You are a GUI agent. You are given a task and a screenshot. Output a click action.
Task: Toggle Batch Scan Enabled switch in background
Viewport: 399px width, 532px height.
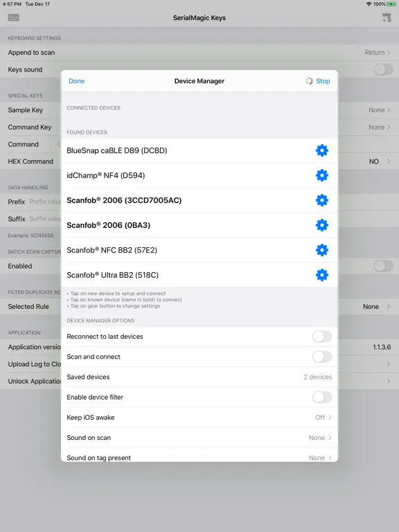click(383, 266)
